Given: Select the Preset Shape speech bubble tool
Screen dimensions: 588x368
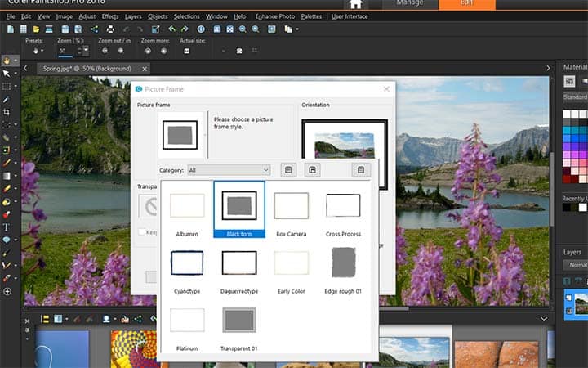Looking at the screenshot, I should click(x=7, y=240).
